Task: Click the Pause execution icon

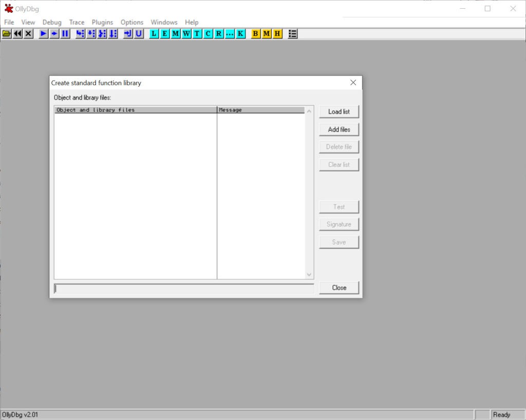Action: (x=65, y=33)
